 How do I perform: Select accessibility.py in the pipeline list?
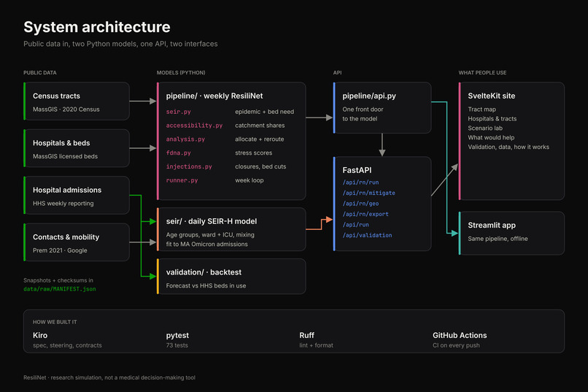tap(194, 126)
